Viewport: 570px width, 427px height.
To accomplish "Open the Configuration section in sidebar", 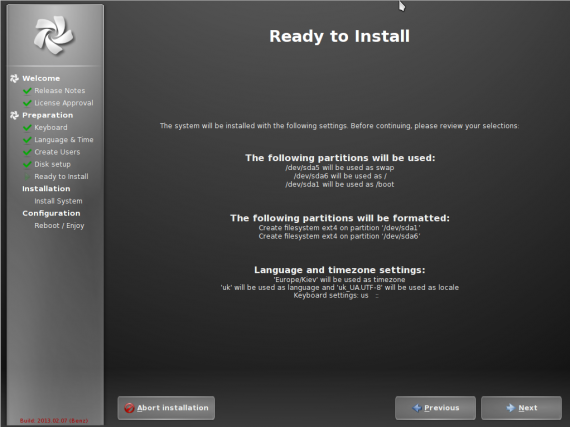I will [x=51, y=213].
